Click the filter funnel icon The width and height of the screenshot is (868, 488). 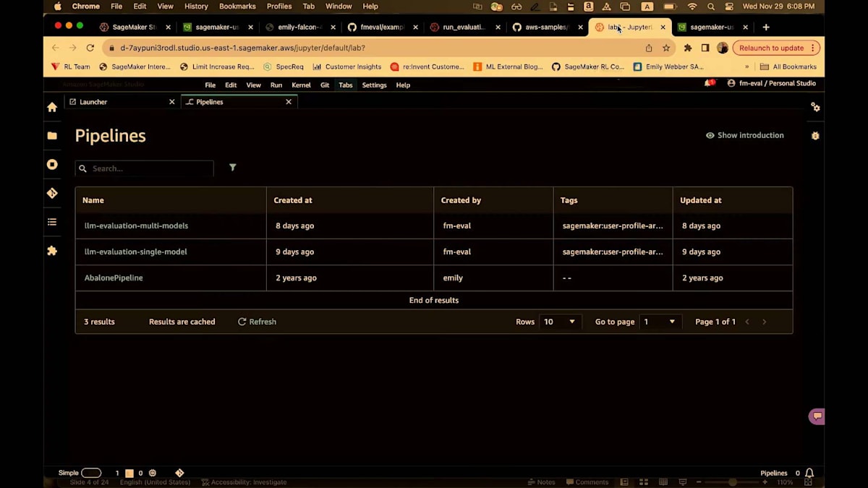click(x=233, y=167)
